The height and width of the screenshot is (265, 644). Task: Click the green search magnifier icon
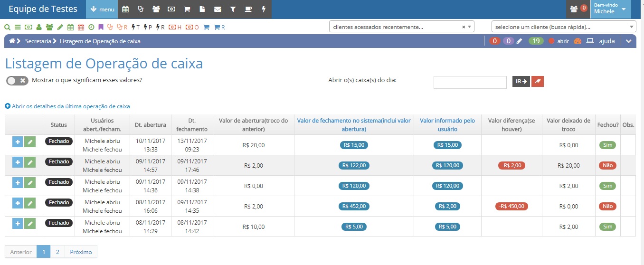point(7,27)
